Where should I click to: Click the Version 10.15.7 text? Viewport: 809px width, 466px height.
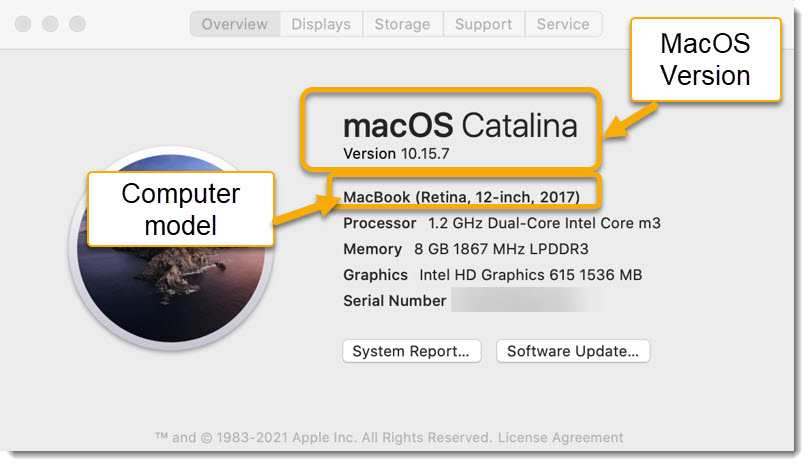(x=396, y=154)
